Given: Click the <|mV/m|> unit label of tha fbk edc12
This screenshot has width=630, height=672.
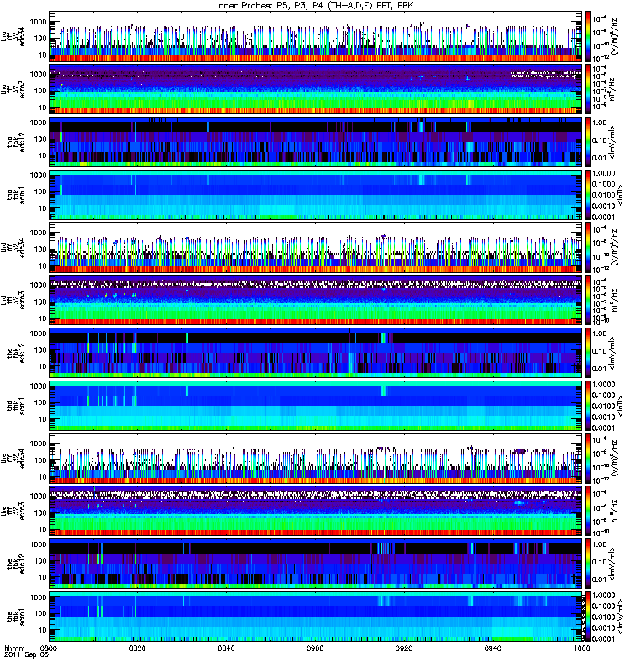Looking at the screenshot, I should 612,142.
